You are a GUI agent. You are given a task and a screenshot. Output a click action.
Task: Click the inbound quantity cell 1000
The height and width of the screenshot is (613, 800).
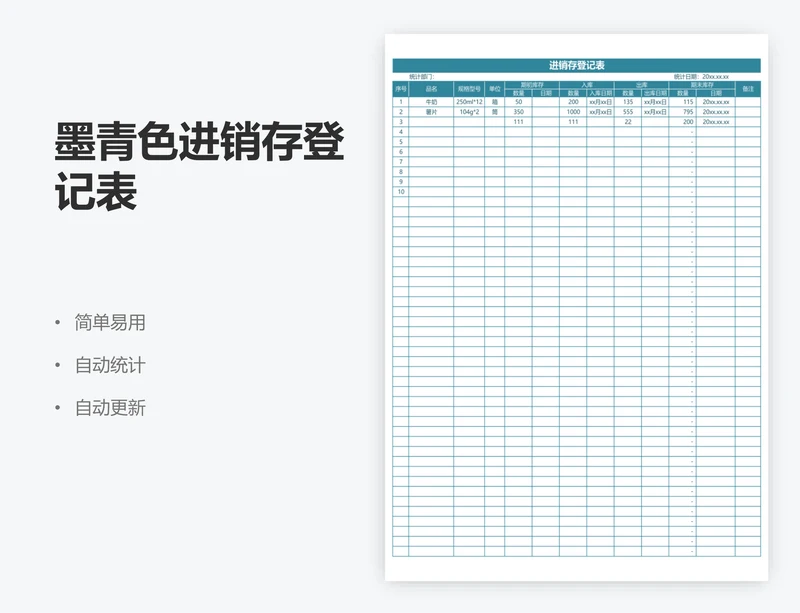[573, 112]
